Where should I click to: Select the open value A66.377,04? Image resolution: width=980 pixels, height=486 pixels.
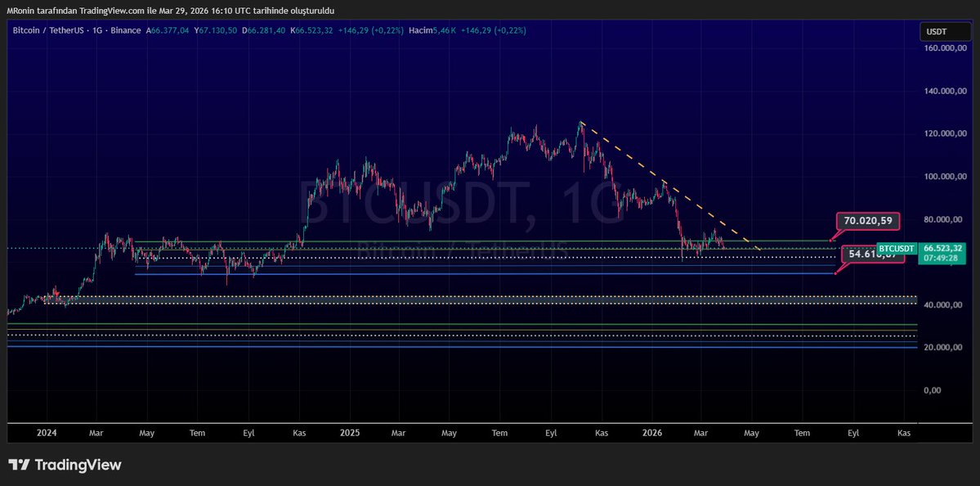(168, 30)
